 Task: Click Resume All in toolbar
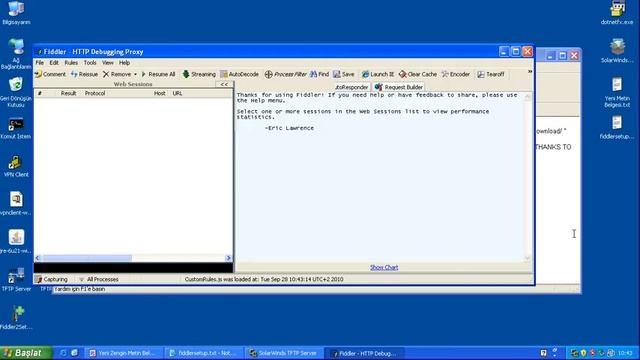(158, 74)
